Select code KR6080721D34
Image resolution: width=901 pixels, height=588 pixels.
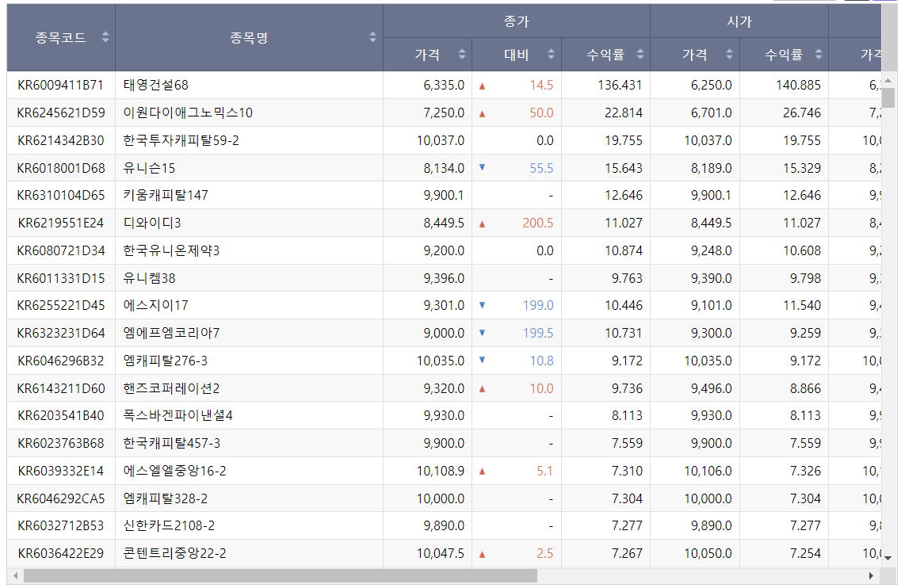click(x=60, y=250)
